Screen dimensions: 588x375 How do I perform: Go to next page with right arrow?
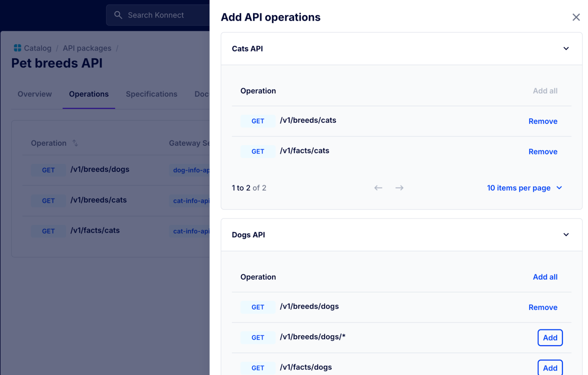click(x=399, y=188)
